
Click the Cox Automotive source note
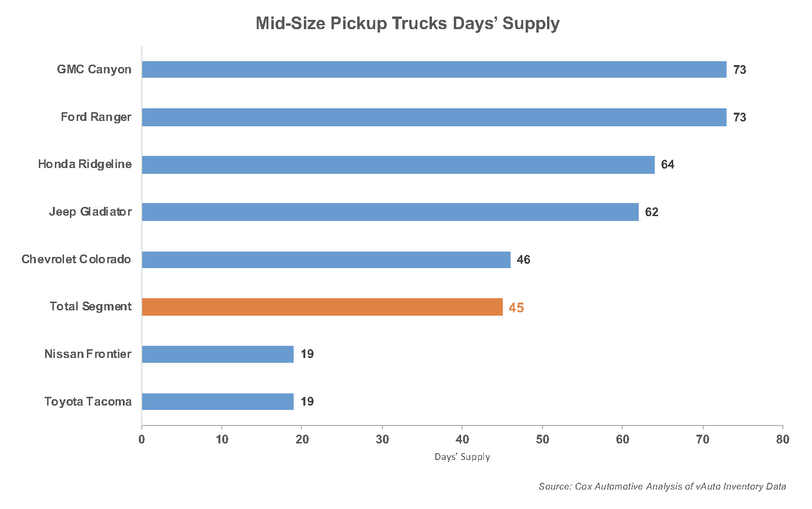(x=662, y=486)
